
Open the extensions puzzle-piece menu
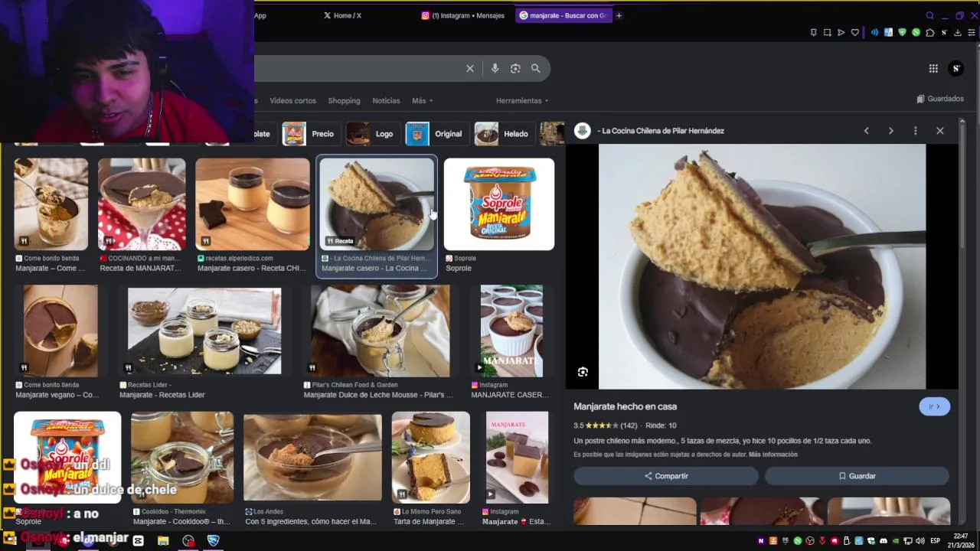point(929,32)
